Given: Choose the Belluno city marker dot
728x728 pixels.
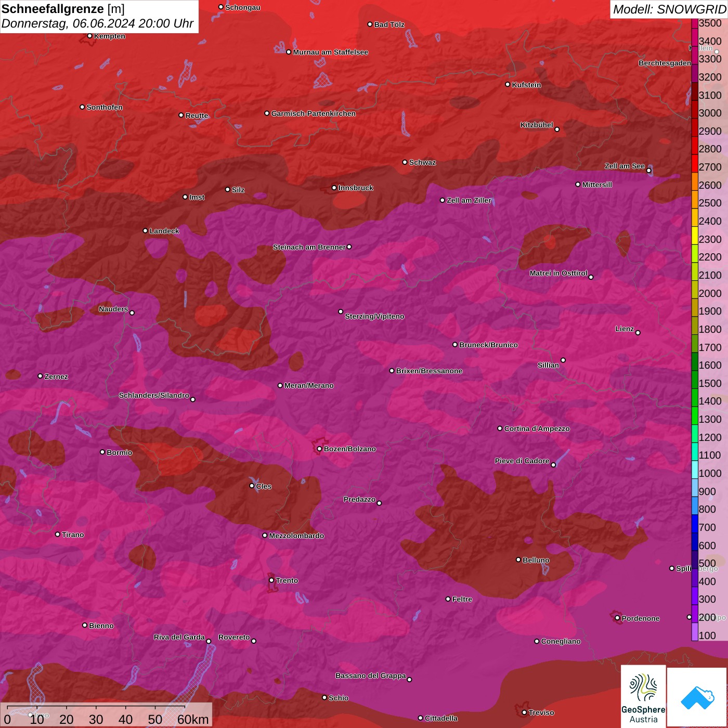Looking at the screenshot, I should pyautogui.click(x=518, y=560).
